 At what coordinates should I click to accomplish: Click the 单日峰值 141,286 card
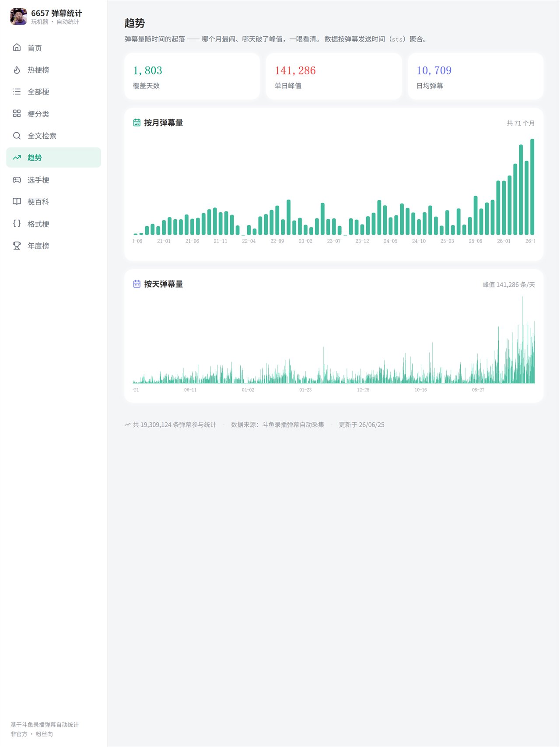point(334,76)
